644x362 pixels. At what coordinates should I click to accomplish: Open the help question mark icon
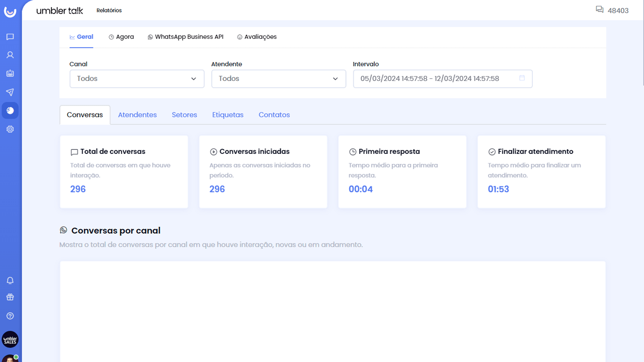10,316
